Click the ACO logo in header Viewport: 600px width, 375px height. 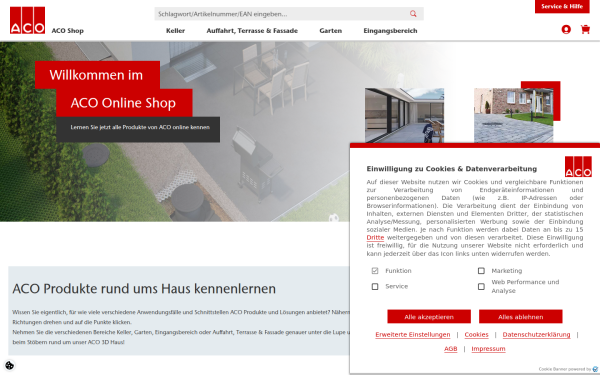pos(27,20)
